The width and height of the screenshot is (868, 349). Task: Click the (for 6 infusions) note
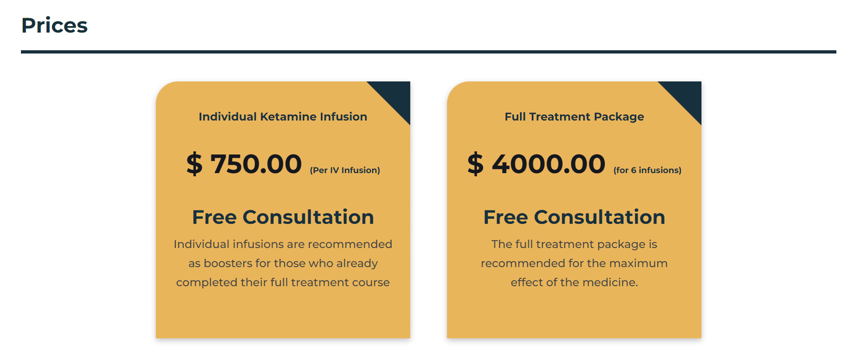click(x=647, y=170)
